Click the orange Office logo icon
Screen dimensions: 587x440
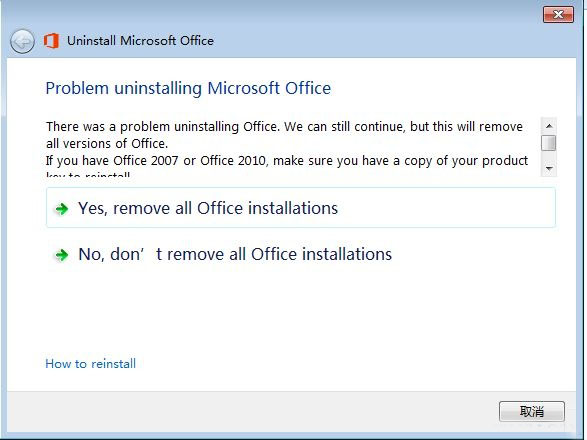[51, 40]
